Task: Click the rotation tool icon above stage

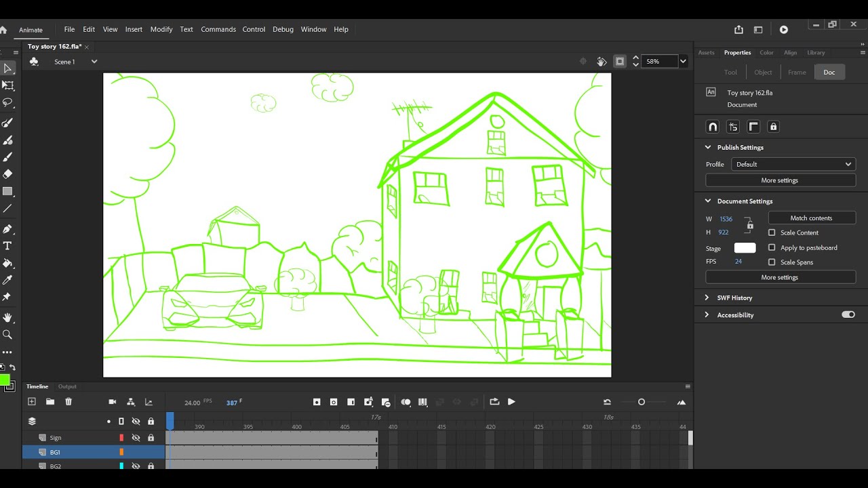Action: pos(601,62)
